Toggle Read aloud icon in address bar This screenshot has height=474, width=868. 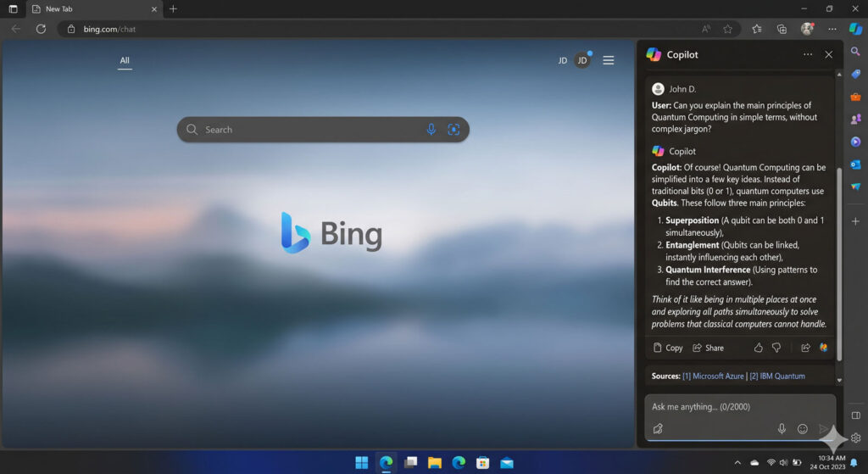(x=706, y=29)
